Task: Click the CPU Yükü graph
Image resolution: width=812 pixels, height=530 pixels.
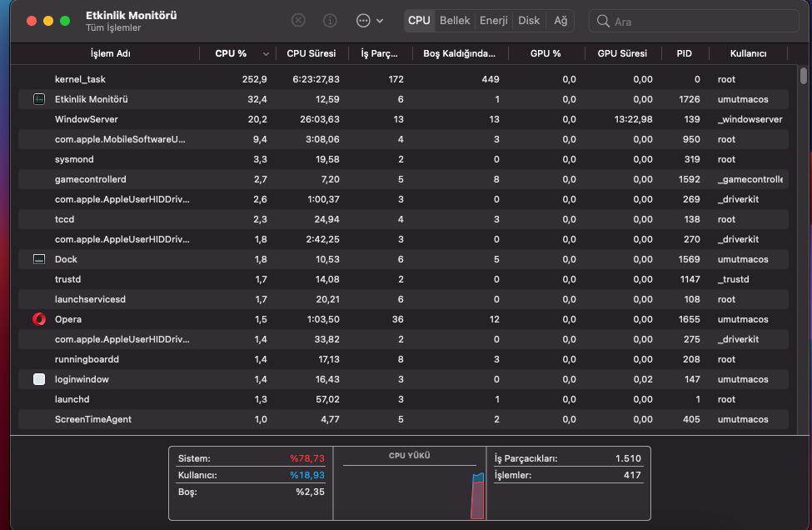Action: (410, 487)
